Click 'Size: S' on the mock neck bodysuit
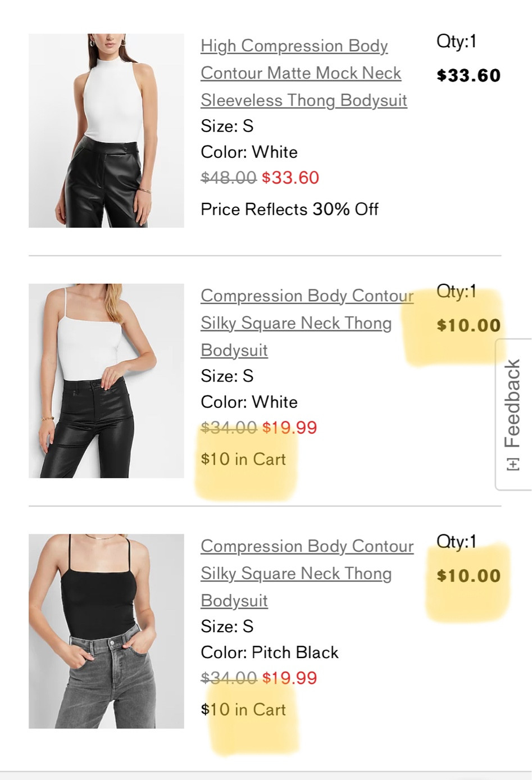 pyautogui.click(x=226, y=126)
